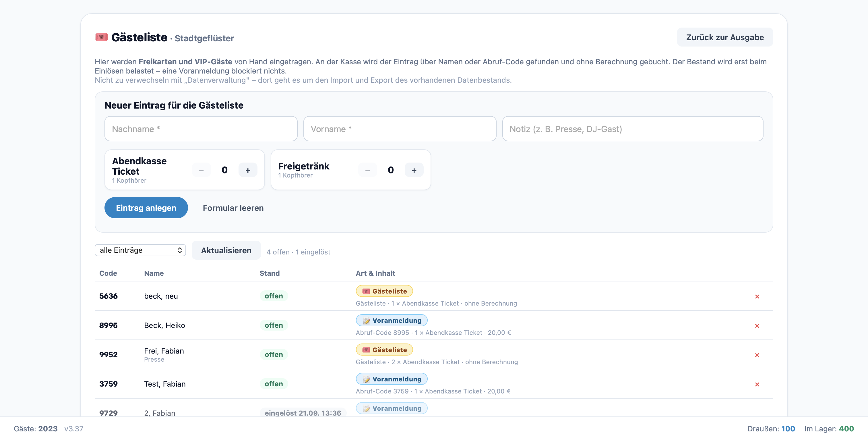The width and height of the screenshot is (868, 440).
Task: Click 'Abruf-Code 8995' detail line
Action: pyautogui.click(x=433, y=333)
